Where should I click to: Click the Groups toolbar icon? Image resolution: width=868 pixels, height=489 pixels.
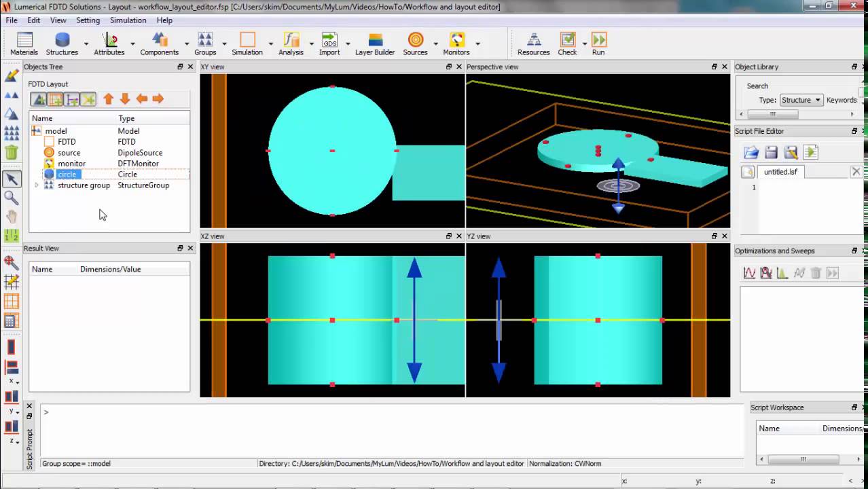click(x=205, y=43)
